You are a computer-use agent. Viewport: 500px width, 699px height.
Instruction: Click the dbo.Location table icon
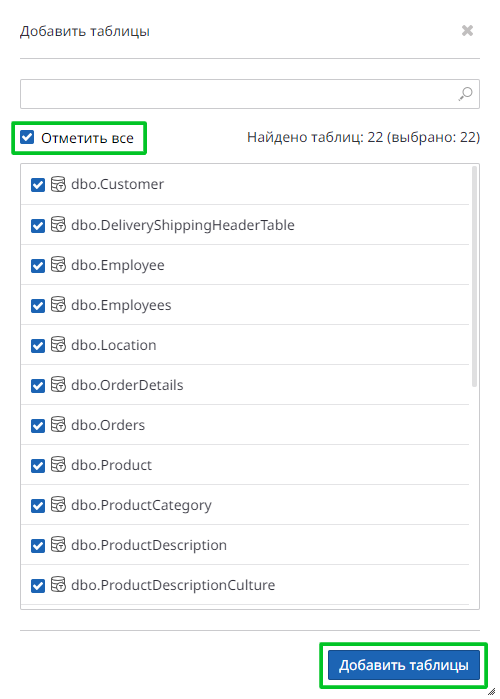58,344
